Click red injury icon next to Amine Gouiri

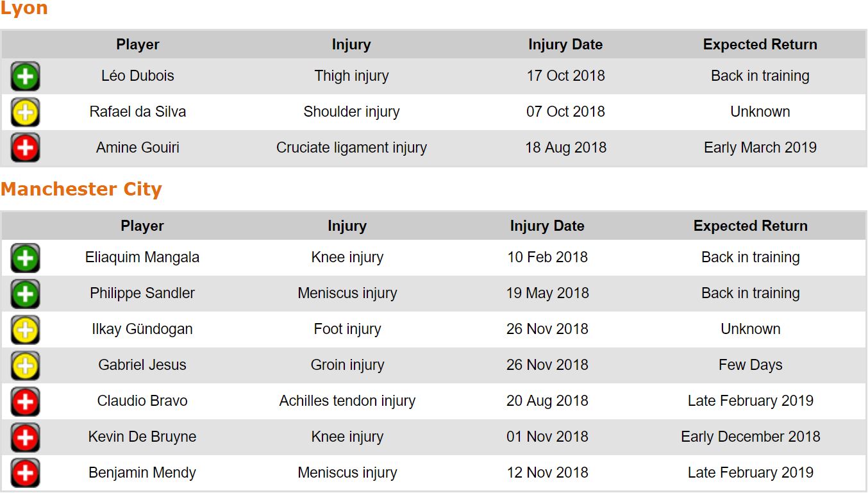(25, 148)
